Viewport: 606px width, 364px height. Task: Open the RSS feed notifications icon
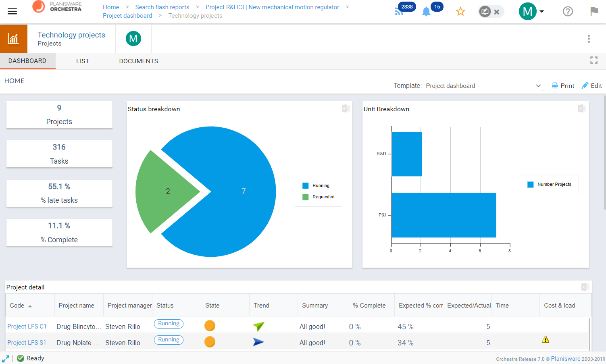tap(399, 12)
